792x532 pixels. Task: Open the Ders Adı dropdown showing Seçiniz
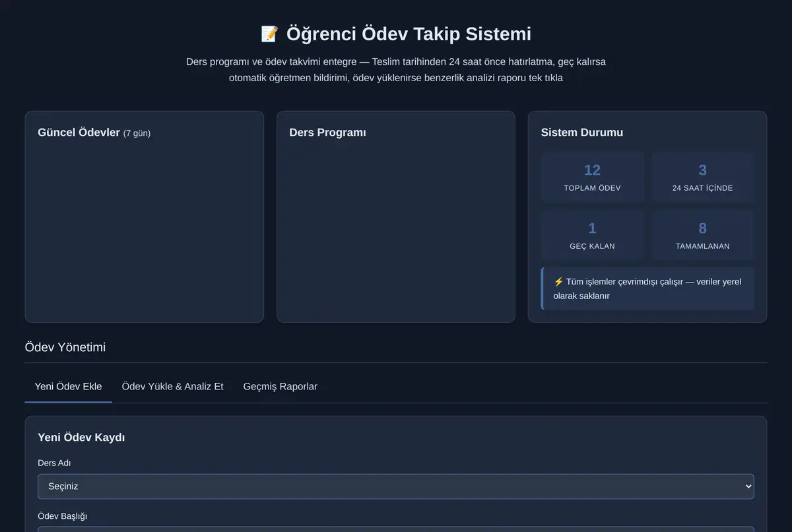click(x=396, y=486)
